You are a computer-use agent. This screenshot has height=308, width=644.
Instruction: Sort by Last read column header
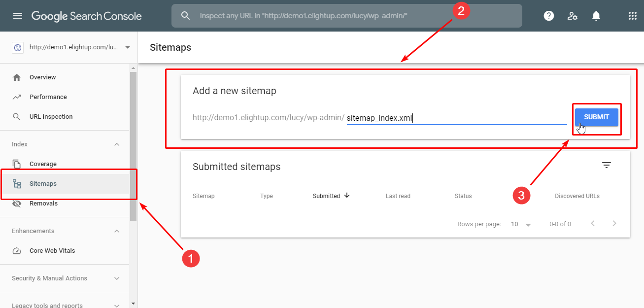point(398,196)
